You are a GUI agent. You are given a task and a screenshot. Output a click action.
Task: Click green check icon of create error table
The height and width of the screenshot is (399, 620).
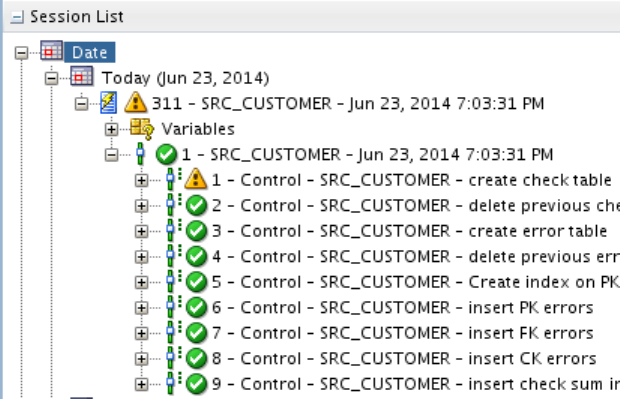pyautogui.click(x=196, y=231)
